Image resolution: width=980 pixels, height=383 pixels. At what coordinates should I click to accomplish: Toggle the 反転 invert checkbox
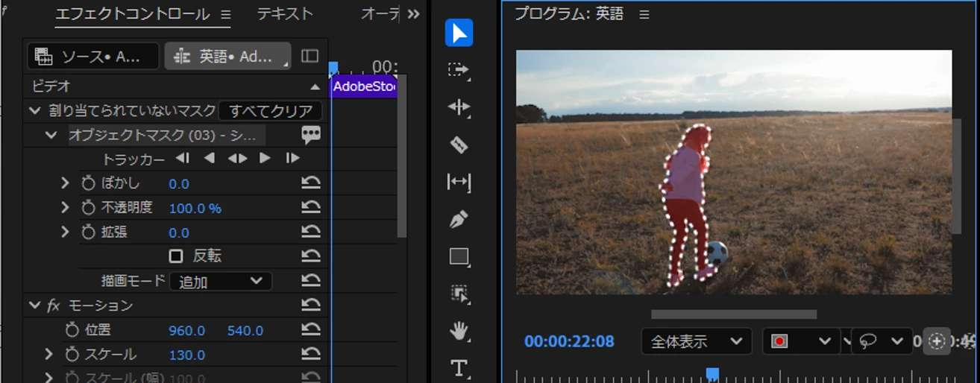(x=176, y=256)
